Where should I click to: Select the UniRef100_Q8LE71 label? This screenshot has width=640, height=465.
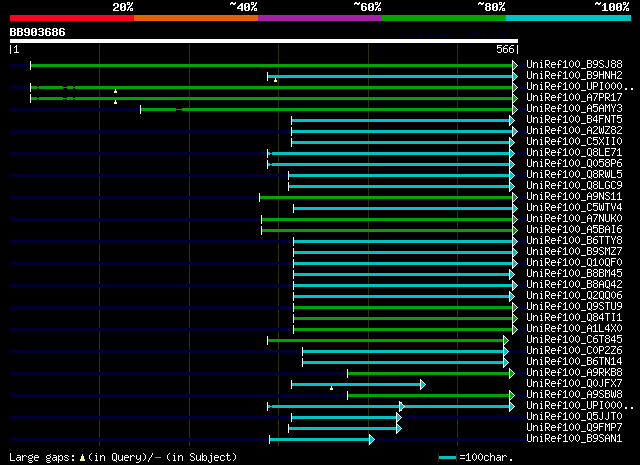click(574, 153)
